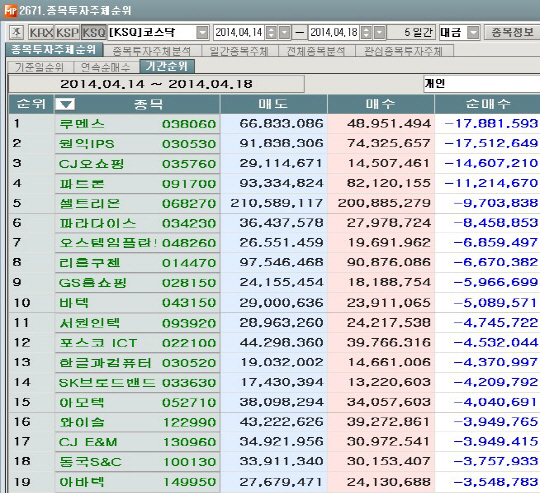Click the date range label 2014.04.14 ~ 2014.04.18
Screen dimensions: 540x493
coord(156,84)
